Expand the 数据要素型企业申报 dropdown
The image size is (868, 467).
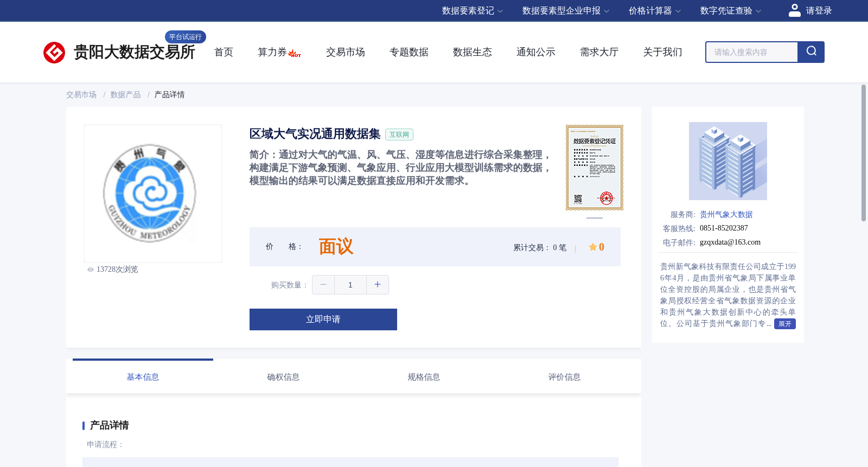coord(565,11)
